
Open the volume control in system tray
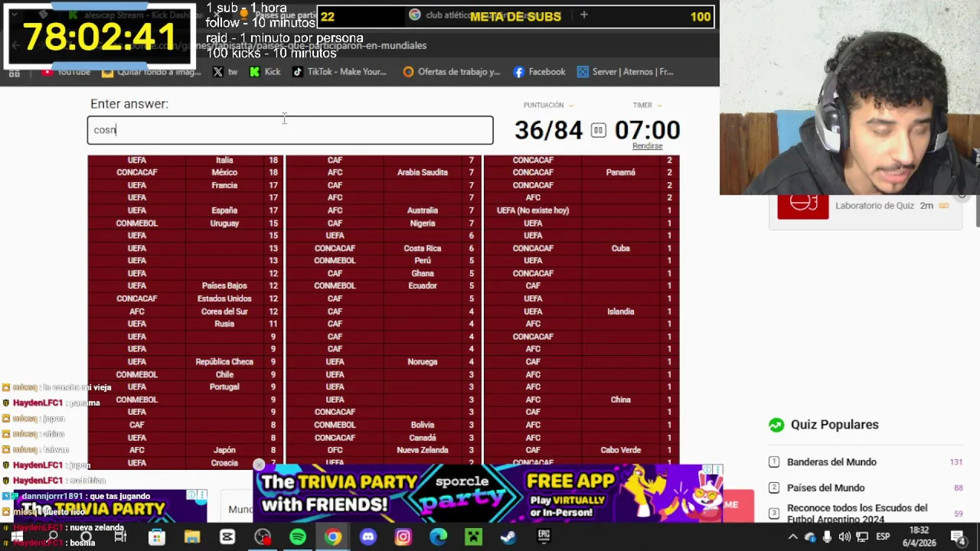(x=844, y=537)
